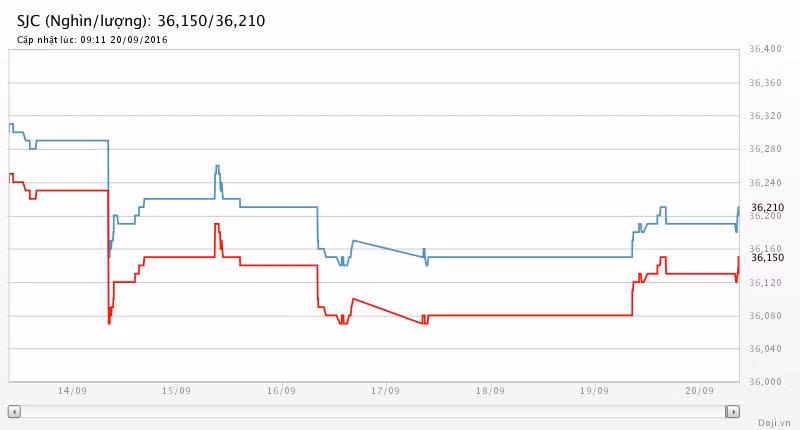800x430 pixels.
Task: Click the scrollbar right arrow button
Action: (x=733, y=411)
